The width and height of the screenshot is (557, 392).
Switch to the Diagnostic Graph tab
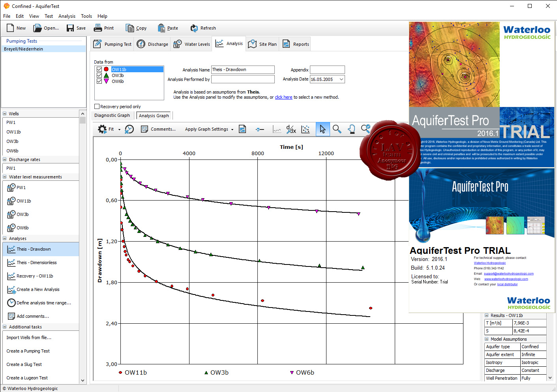coord(112,116)
